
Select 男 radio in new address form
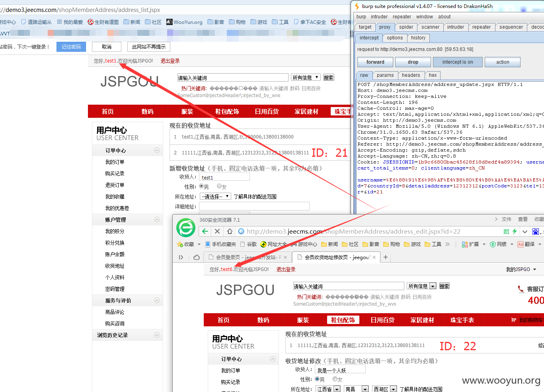click(x=201, y=186)
